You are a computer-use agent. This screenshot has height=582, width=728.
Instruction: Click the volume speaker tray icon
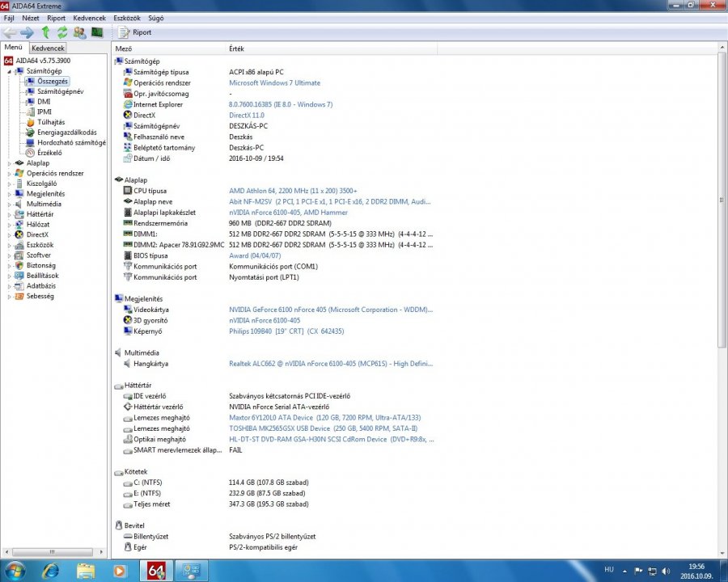coord(667,571)
